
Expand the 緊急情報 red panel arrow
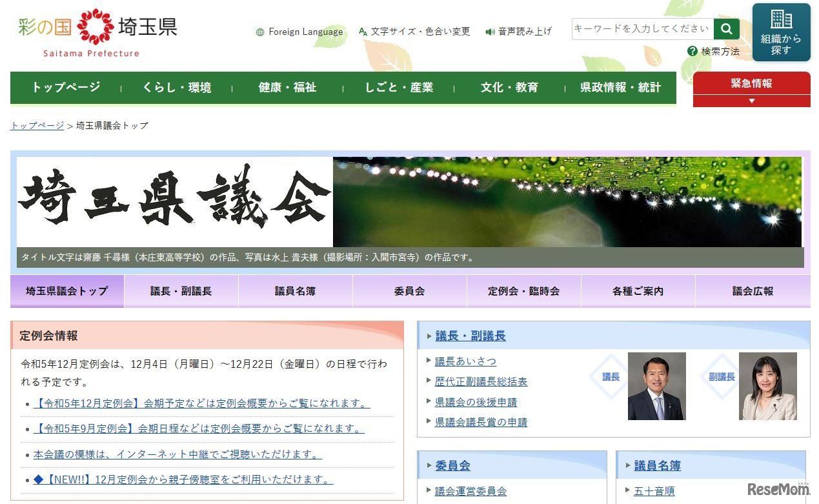click(751, 101)
